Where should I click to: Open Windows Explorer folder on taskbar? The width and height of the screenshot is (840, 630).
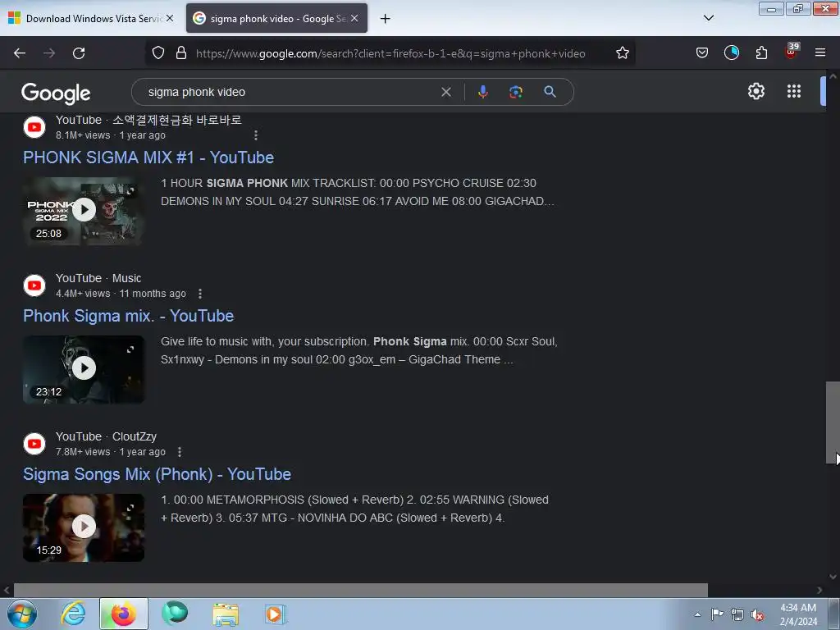[x=226, y=614]
